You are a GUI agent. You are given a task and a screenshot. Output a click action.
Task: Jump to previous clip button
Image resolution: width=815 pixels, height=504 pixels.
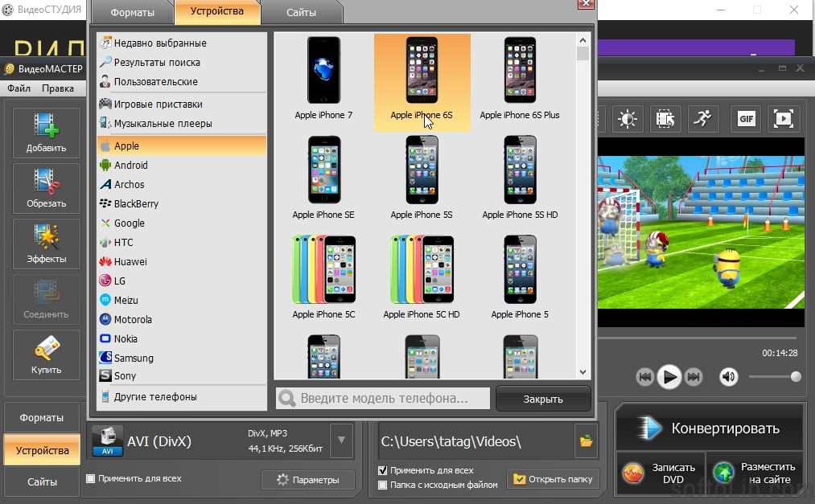(644, 377)
